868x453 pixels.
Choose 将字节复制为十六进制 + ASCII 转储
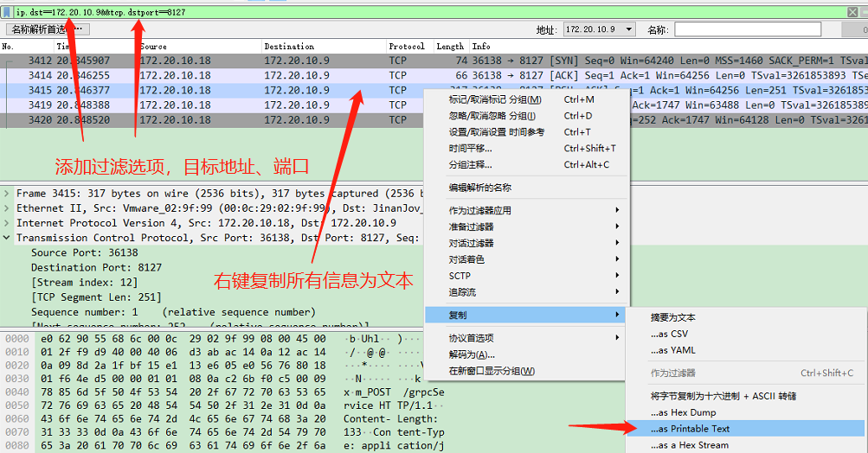[x=746, y=396]
